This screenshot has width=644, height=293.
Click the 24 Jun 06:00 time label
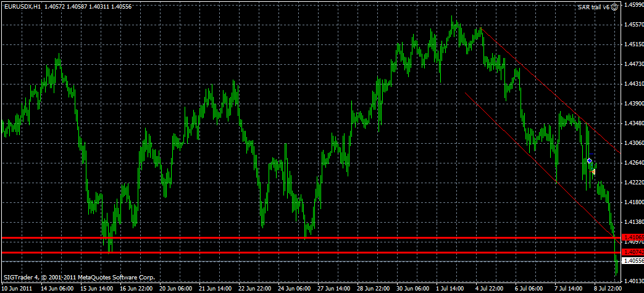294,289
